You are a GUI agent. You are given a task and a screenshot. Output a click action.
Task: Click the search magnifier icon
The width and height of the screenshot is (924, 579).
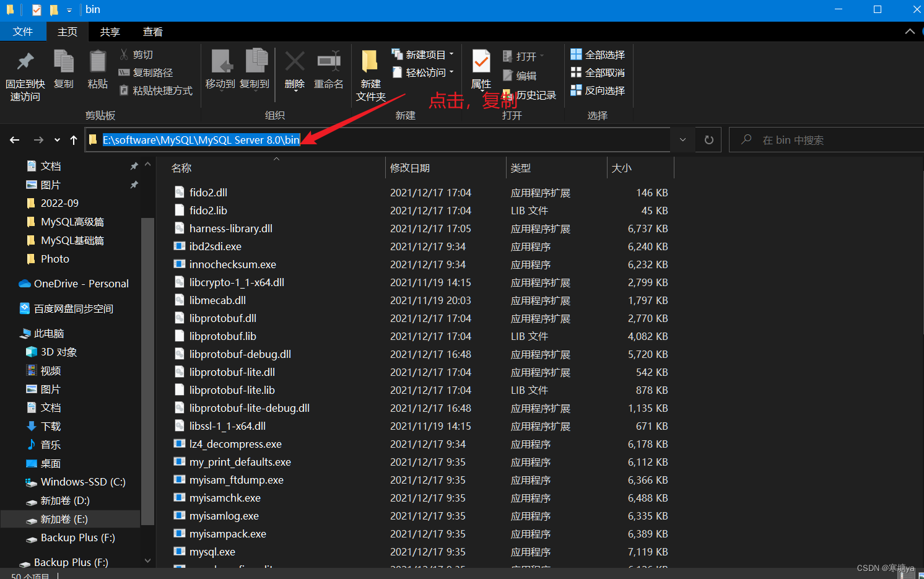pos(746,139)
